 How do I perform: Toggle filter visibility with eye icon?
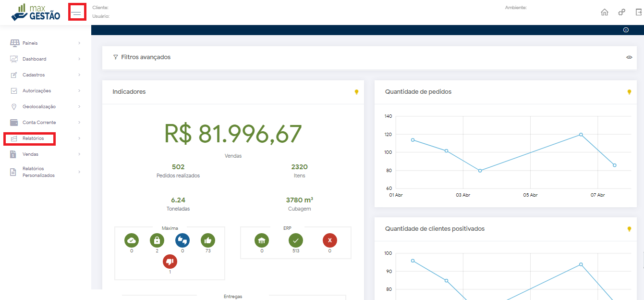pos(629,57)
